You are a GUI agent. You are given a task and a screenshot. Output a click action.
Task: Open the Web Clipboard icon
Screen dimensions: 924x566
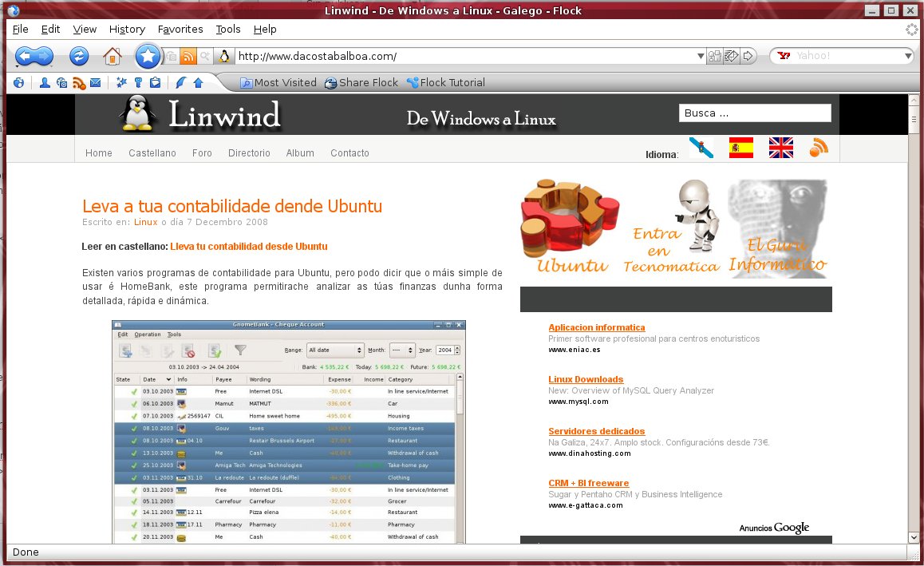155,82
